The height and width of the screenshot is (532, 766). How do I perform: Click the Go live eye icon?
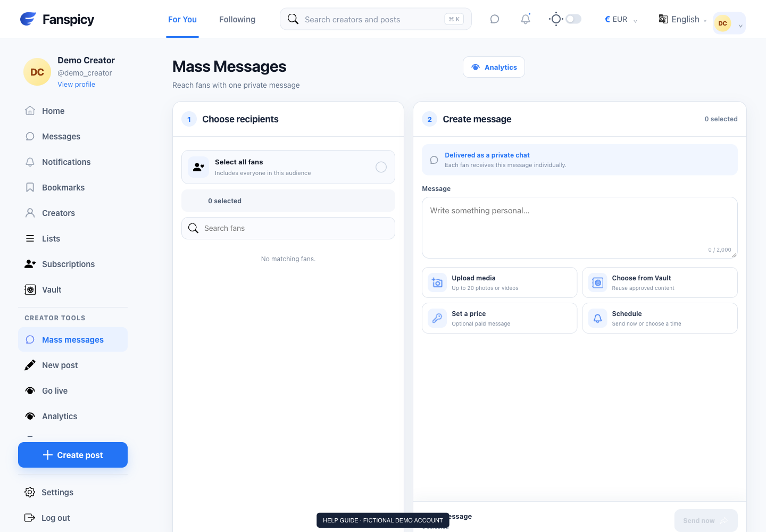(x=30, y=390)
